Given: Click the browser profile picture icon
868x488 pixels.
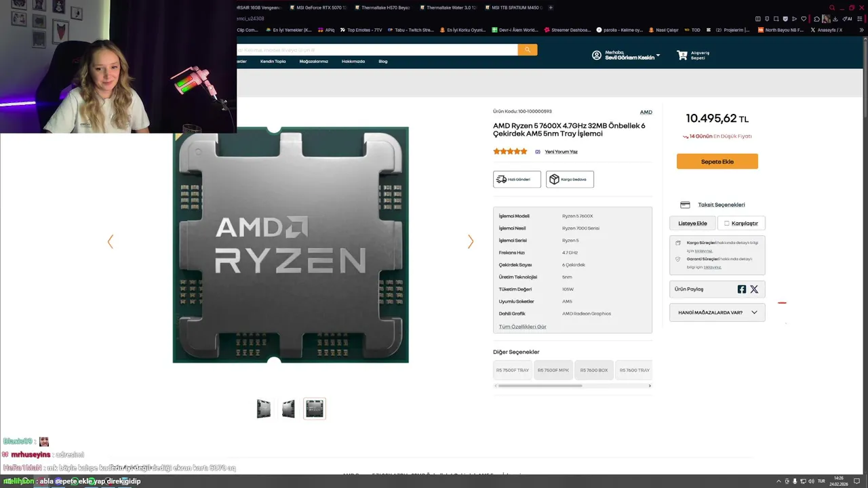Looking at the screenshot, I should (x=826, y=19).
